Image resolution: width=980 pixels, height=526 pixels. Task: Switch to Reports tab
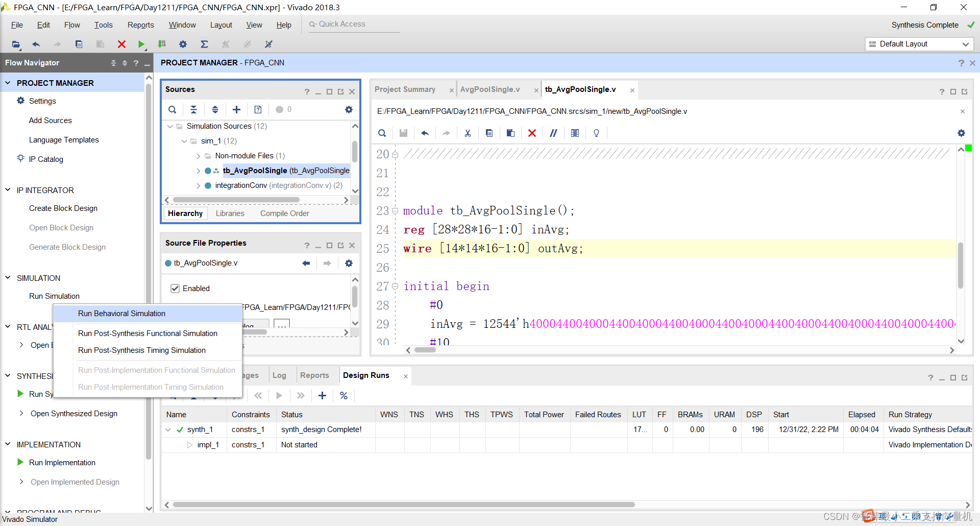click(x=314, y=375)
